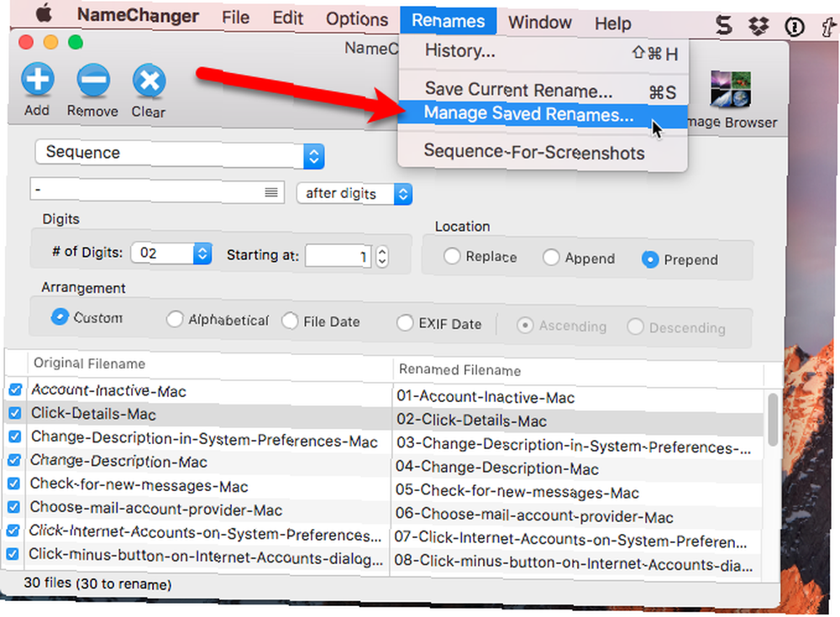
Task: Select original filename Choose-mail-account-provider-Mac
Action: click(x=156, y=509)
